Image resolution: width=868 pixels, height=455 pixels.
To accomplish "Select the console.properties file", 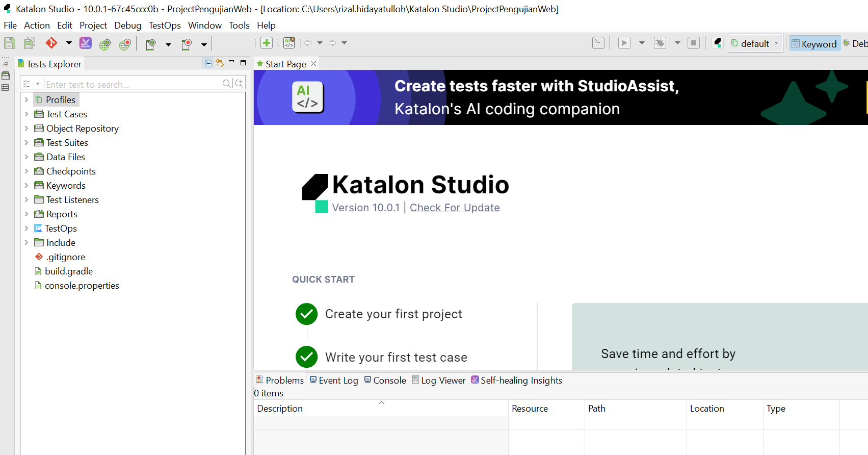I will pos(82,286).
